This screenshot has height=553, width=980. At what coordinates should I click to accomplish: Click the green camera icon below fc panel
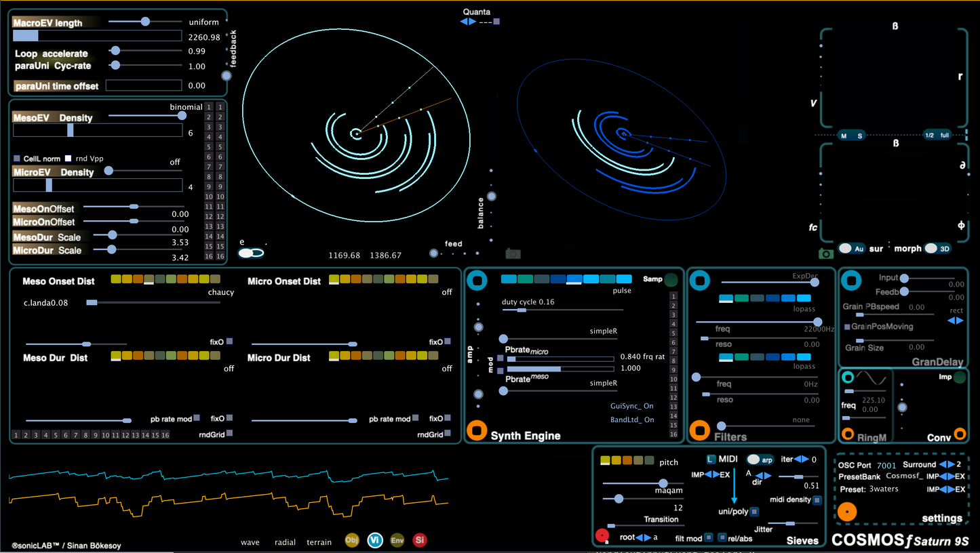(826, 253)
